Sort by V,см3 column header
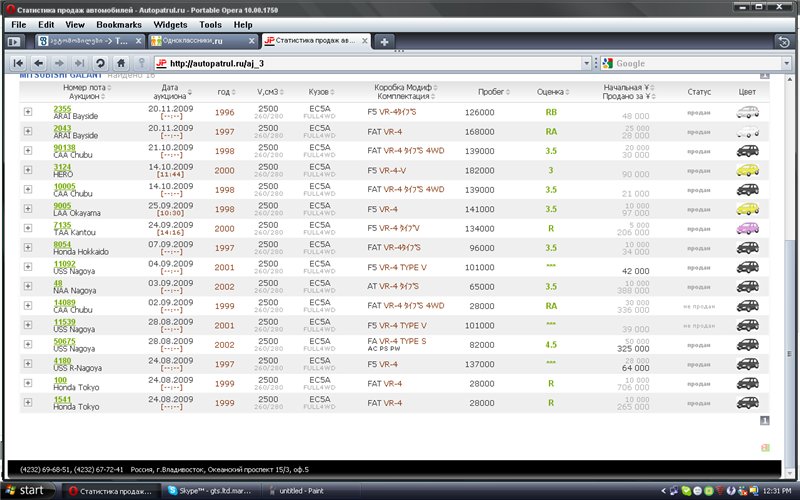The height and width of the screenshot is (500, 800). pos(270,92)
